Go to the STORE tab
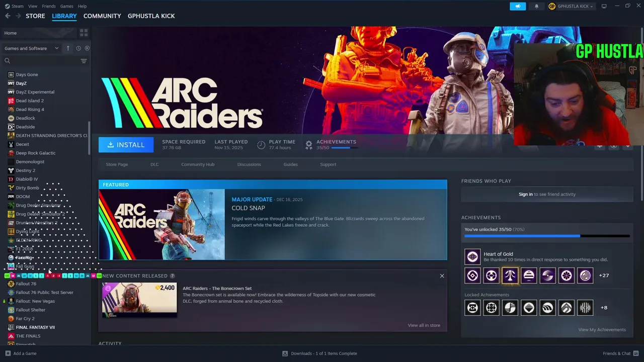This screenshot has height=362, width=644. tap(35, 16)
